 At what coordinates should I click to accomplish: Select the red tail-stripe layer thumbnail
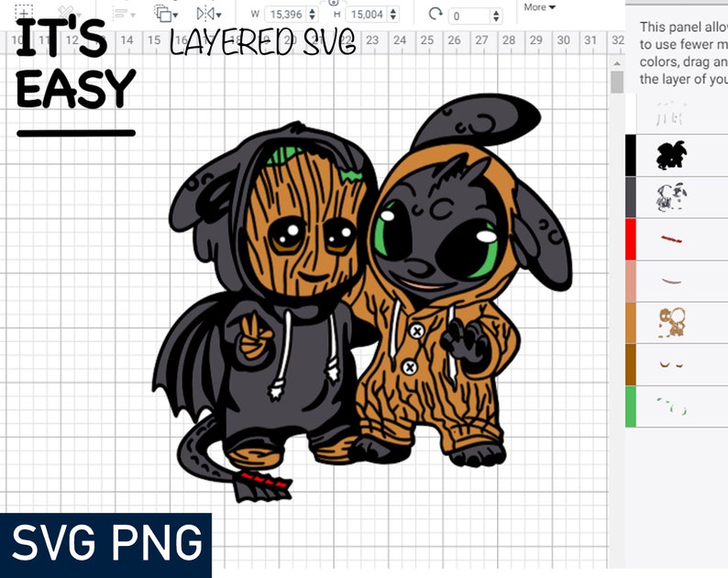click(671, 239)
